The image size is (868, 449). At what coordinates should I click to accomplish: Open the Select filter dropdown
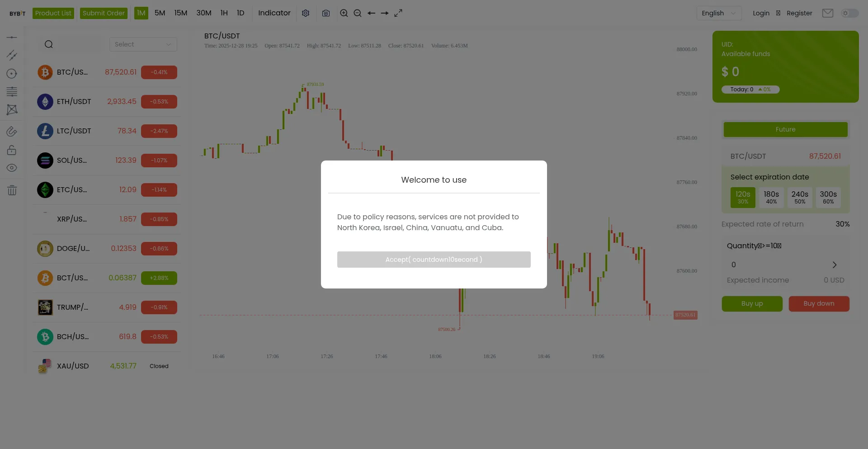click(143, 44)
